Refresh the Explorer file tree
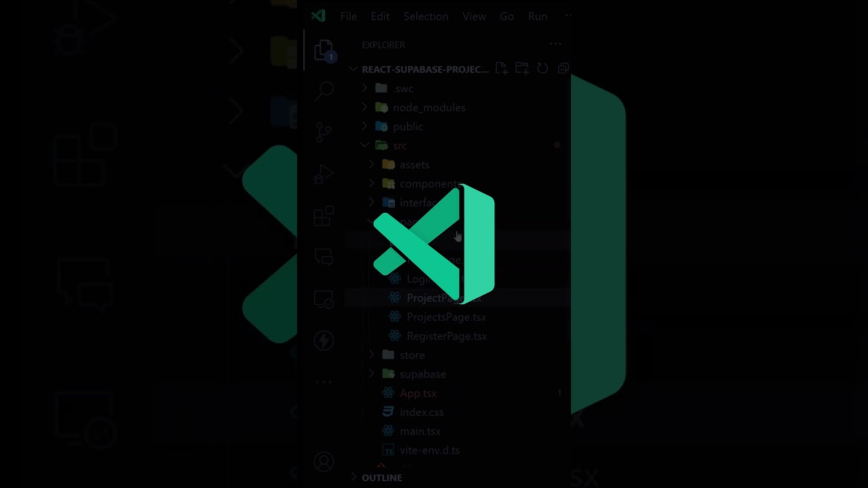 tap(542, 68)
